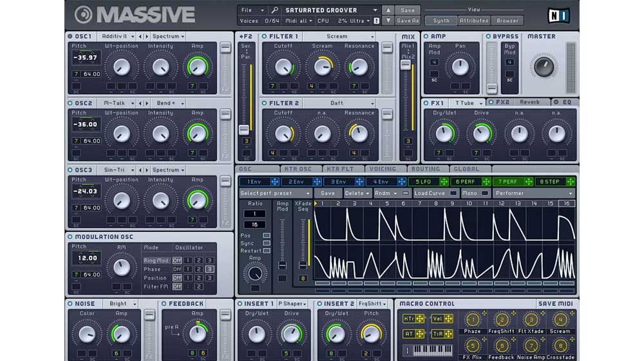Toggle the FEEDBACK section power

coord(164,304)
